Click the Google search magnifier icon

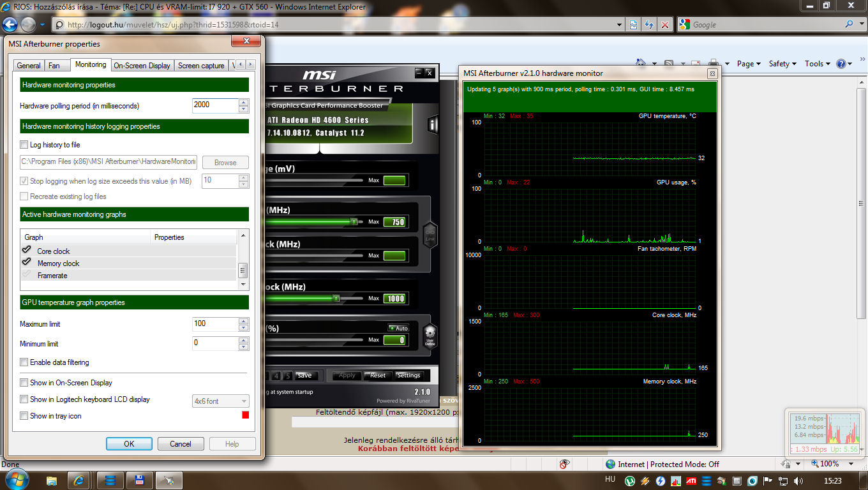[849, 24]
